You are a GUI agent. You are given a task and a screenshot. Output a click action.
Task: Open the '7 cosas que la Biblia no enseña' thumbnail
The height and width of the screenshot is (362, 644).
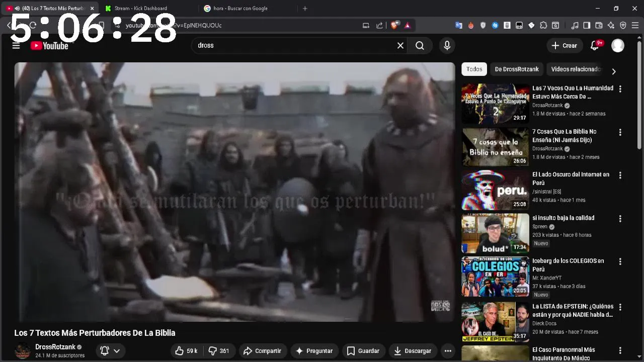click(x=495, y=147)
